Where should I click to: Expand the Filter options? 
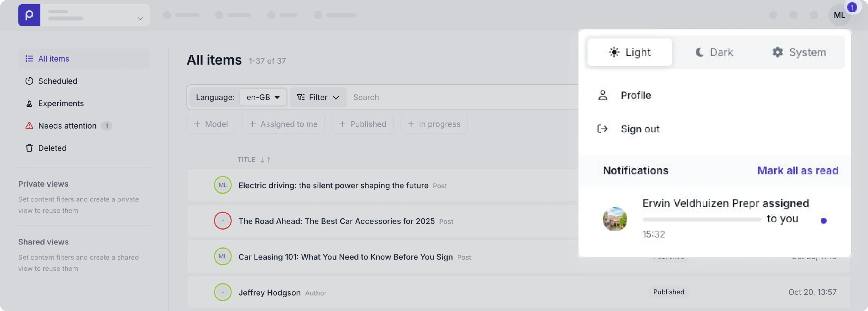click(318, 97)
